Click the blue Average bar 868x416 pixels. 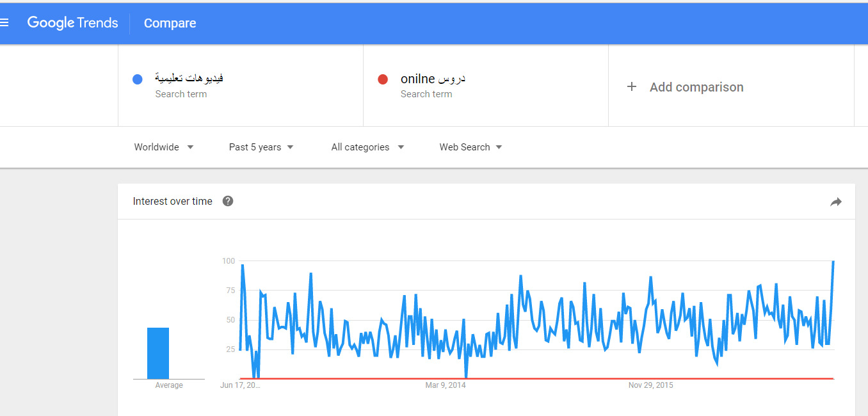(x=158, y=353)
